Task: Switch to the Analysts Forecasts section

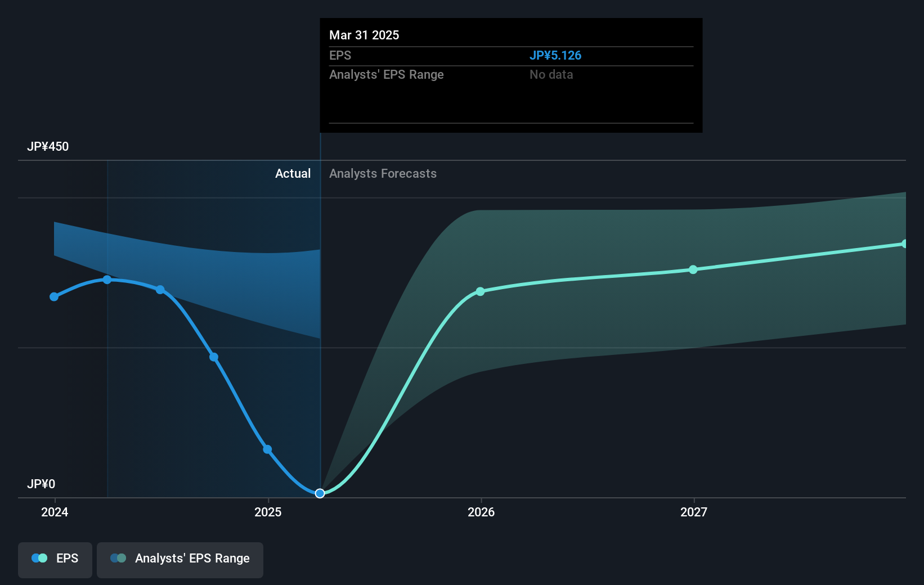Action: (x=383, y=174)
